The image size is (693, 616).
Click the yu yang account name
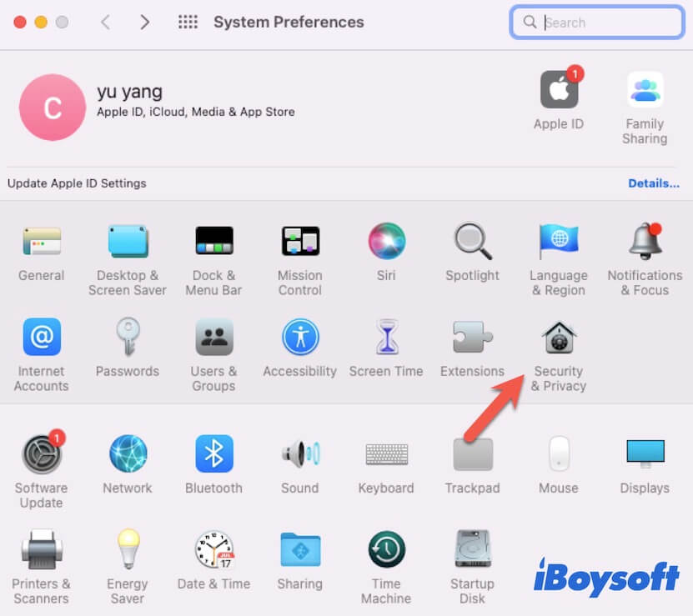(x=129, y=92)
